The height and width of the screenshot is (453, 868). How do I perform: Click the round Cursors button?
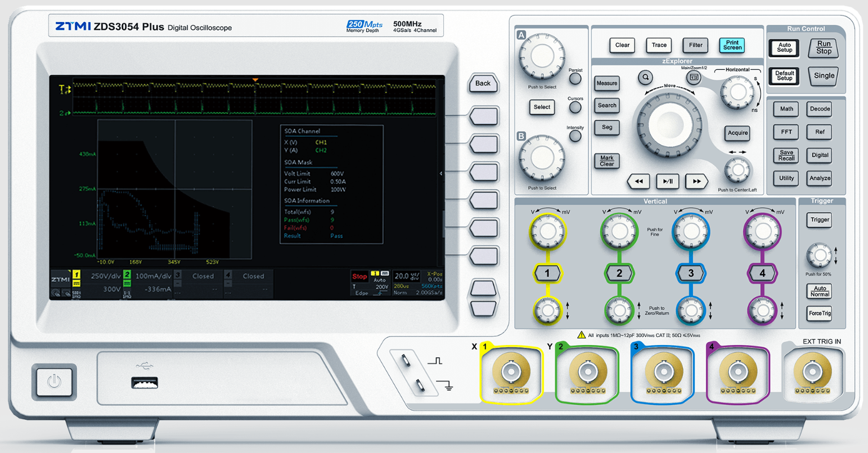tap(575, 107)
